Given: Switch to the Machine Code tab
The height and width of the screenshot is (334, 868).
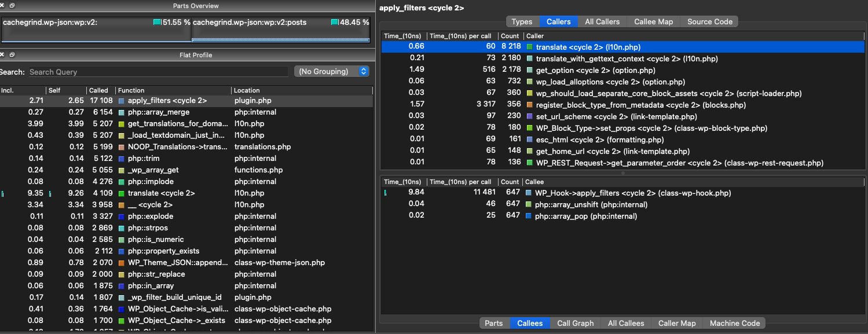Looking at the screenshot, I should pos(734,323).
